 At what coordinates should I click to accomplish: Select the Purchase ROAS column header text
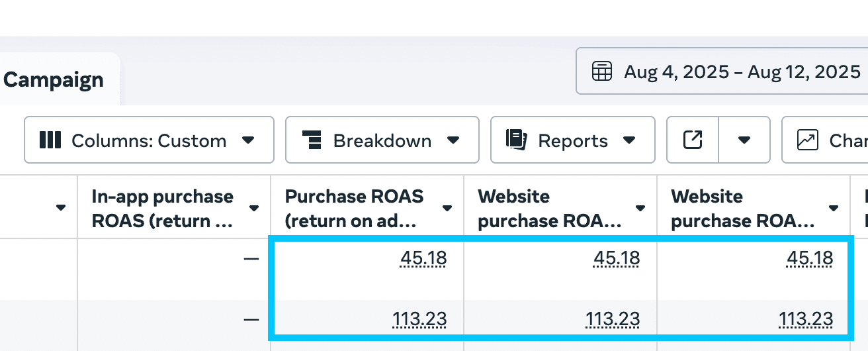[x=354, y=209]
